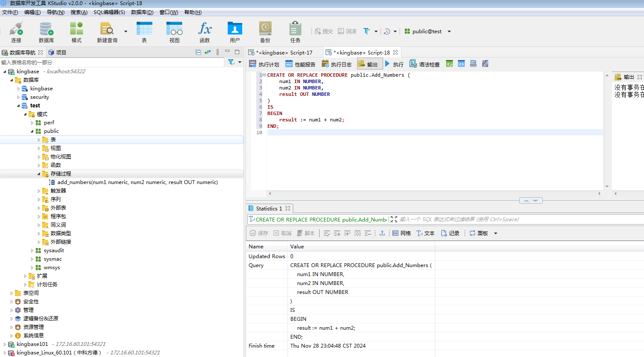Switch result view to 文本 text
644x357 pixels.
pos(425,233)
